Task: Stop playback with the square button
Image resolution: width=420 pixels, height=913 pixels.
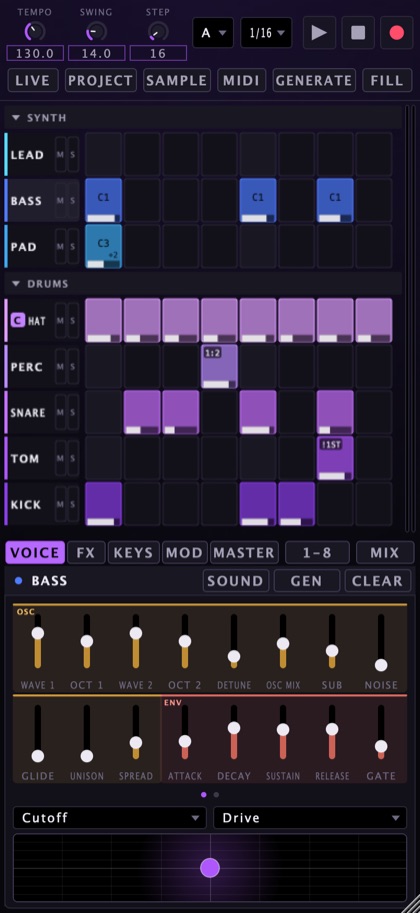Action: 358,33
